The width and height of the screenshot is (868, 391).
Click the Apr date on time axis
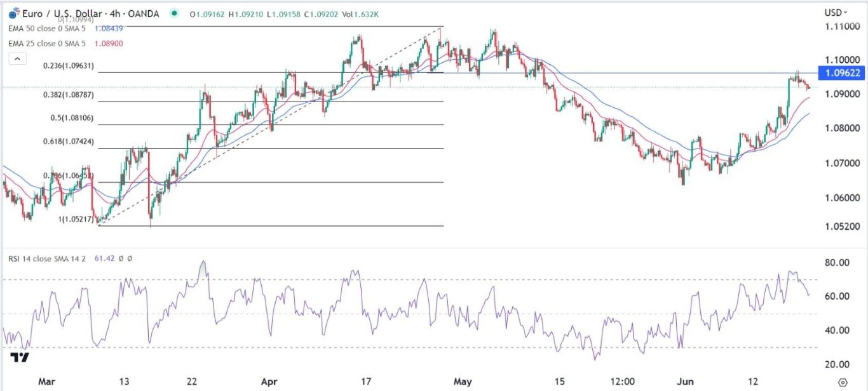pyautogui.click(x=270, y=381)
